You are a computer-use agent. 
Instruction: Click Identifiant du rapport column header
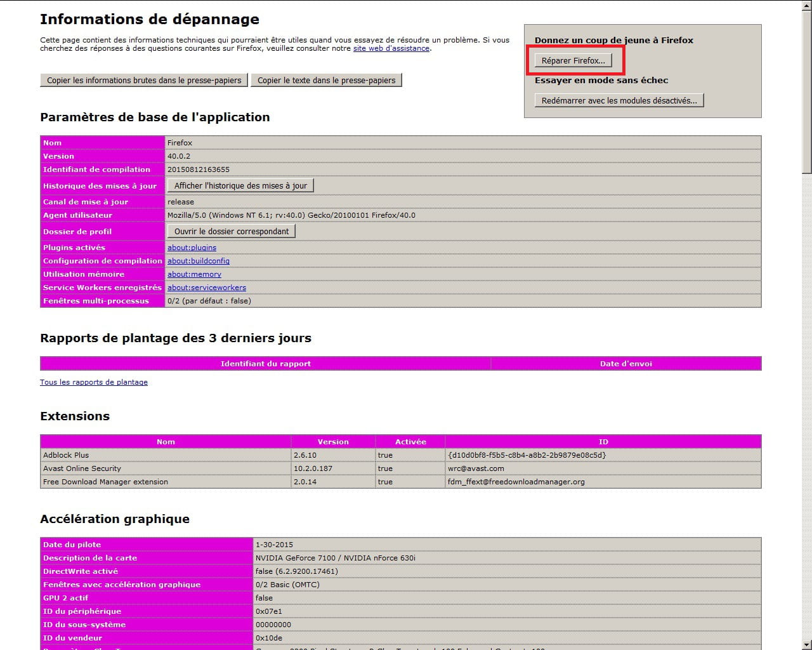(x=265, y=364)
